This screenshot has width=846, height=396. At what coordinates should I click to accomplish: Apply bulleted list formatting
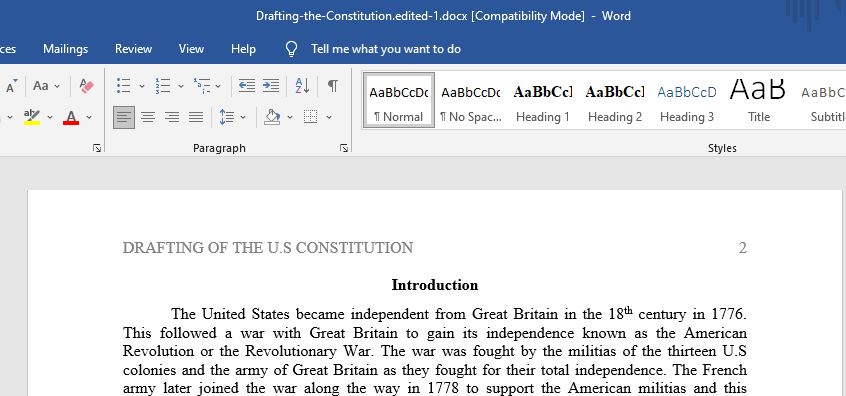124,86
